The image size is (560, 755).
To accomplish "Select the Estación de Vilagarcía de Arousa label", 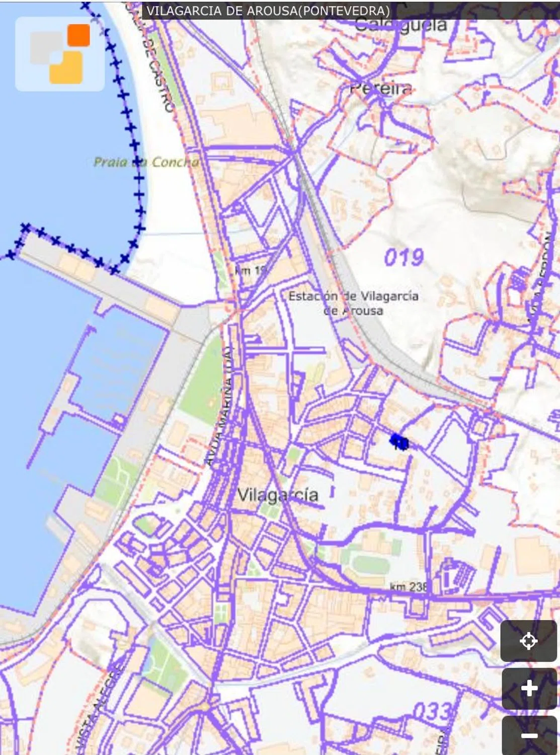I will point(353,303).
